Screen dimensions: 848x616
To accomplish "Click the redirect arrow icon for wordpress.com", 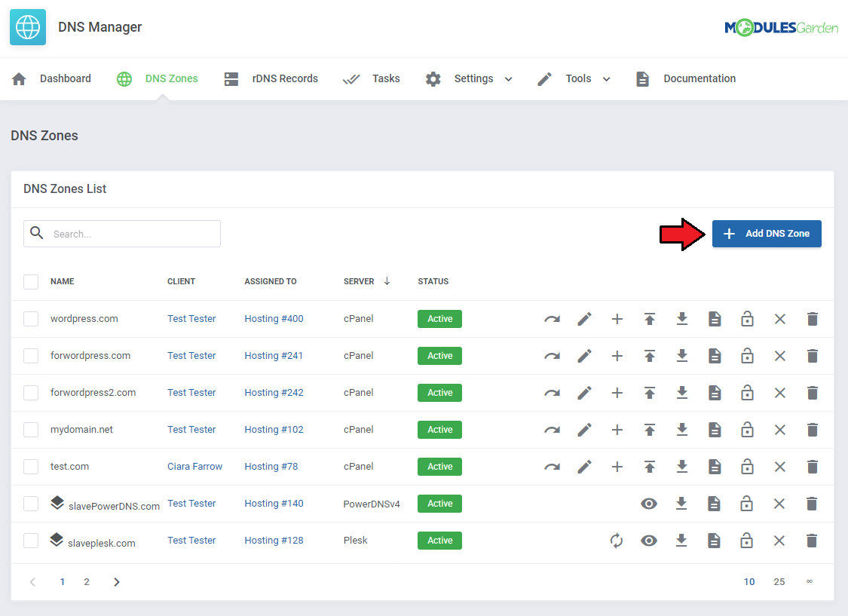I will click(552, 319).
